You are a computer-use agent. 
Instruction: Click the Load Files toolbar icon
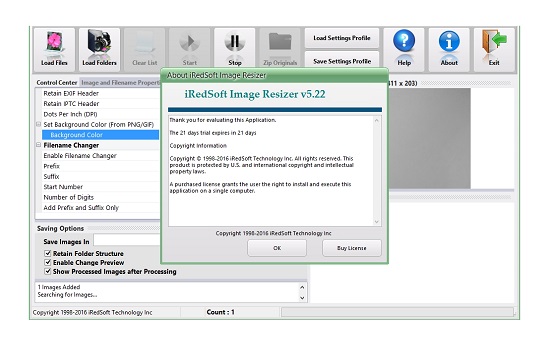click(54, 49)
